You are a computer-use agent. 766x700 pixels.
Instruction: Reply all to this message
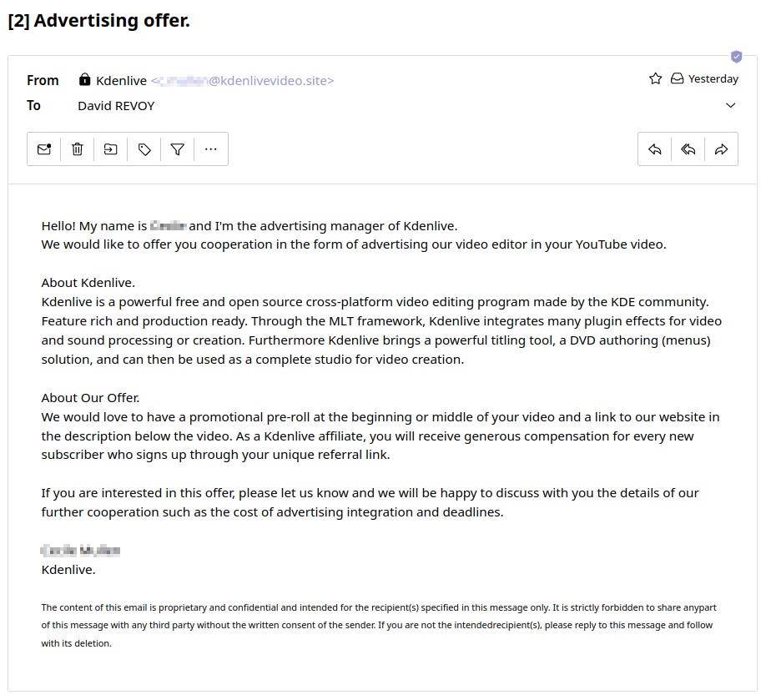tap(688, 149)
